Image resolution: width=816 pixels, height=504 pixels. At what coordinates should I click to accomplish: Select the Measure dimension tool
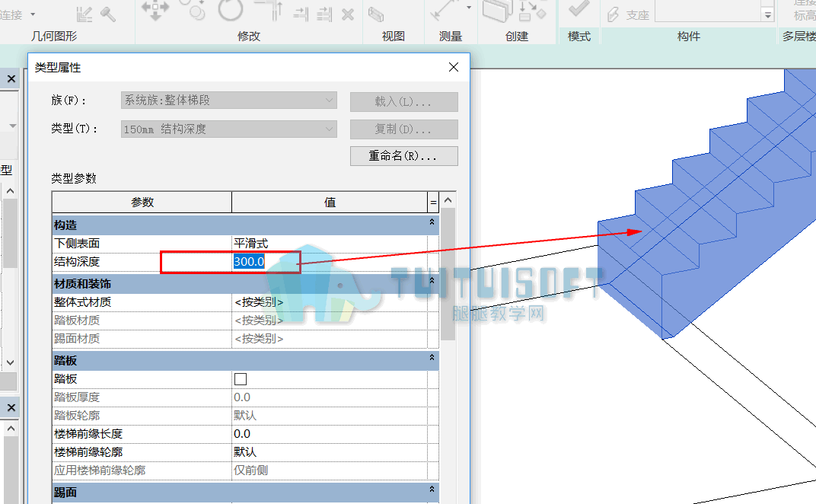[x=445, y=9]
